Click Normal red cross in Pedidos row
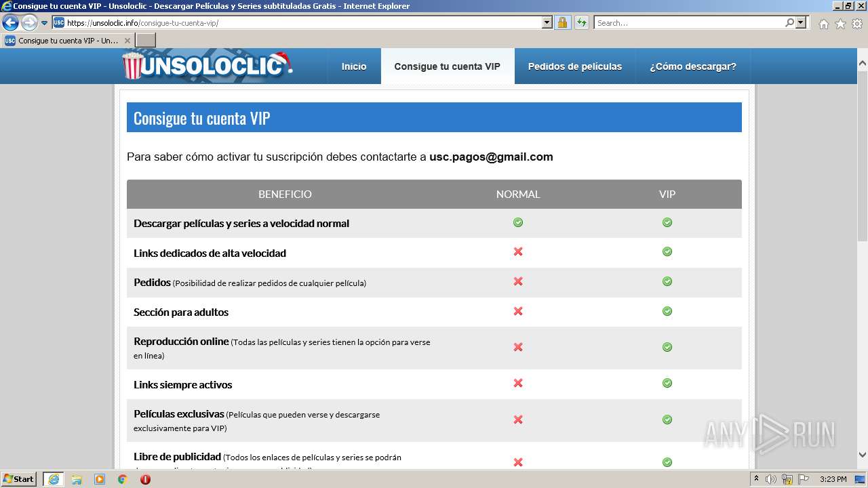This screenshot has height=488, width=868. pyautogui.click(x=518, y=281)
